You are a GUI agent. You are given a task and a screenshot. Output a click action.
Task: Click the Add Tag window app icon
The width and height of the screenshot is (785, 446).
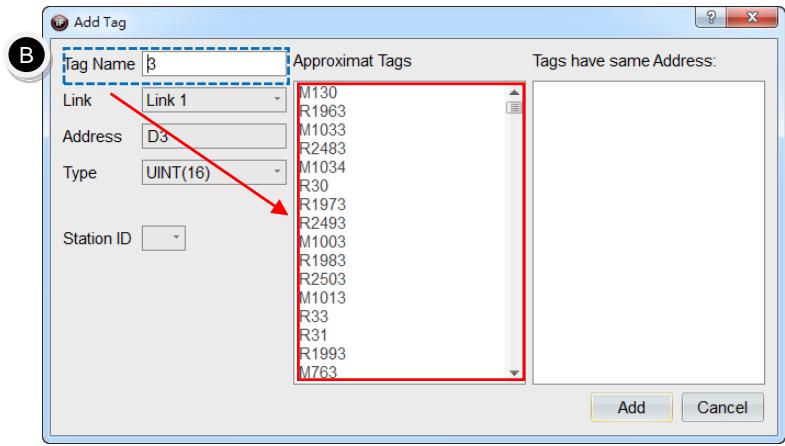60,23
